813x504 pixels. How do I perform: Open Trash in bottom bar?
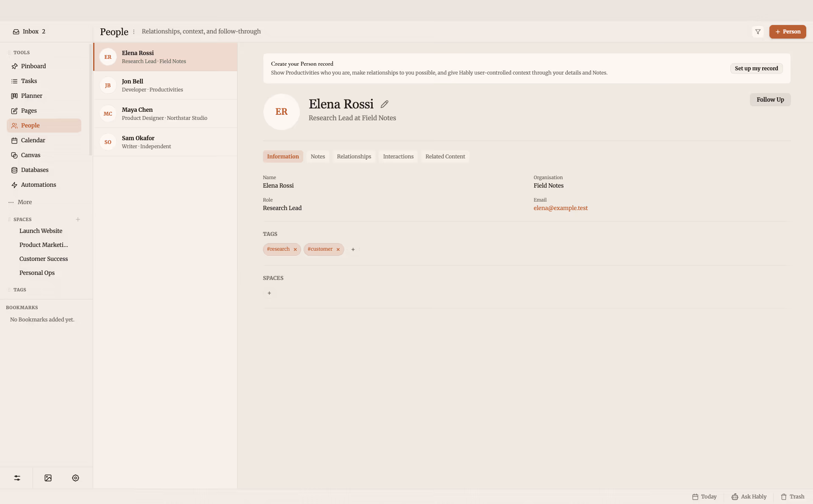pyautogui.click(x=792, y=497)
